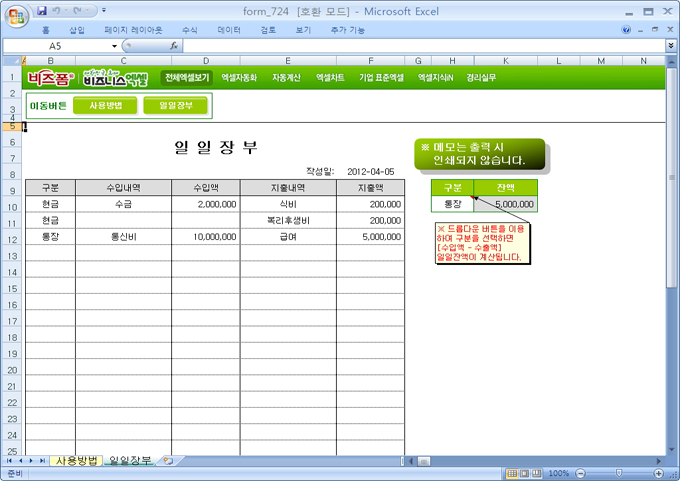Viewport: 680px width, 481px height.
Task: Go to last sheet navigation arrow
Action: (x=42, y=461)
